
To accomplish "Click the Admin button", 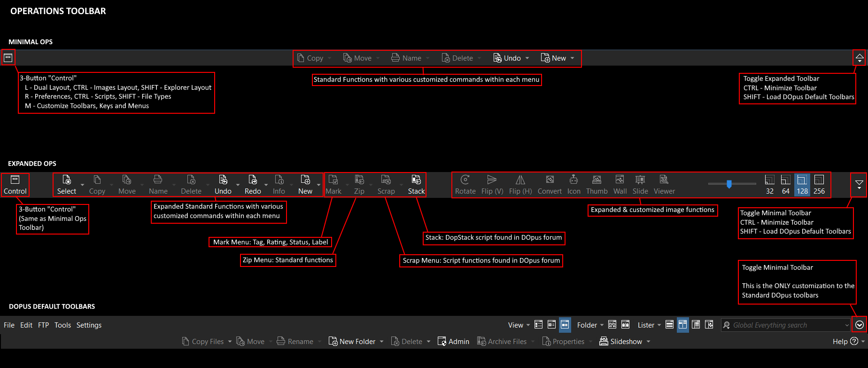I will tap(453, 342).
